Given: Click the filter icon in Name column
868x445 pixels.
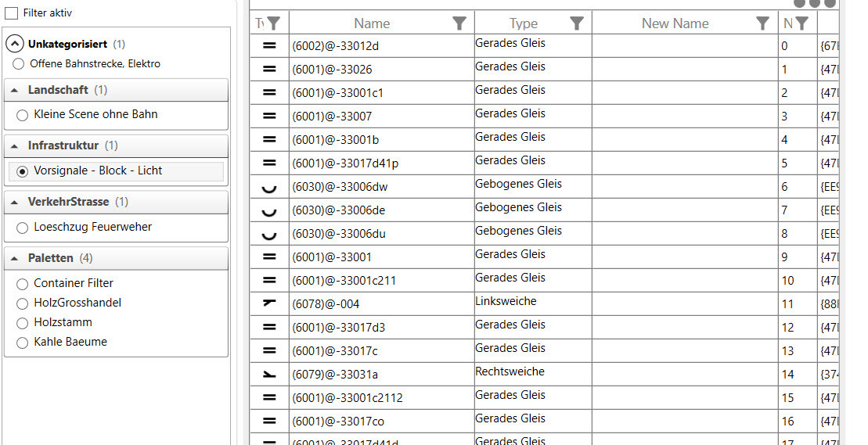Looking at the screenshot, I should (x=459, y=23).
